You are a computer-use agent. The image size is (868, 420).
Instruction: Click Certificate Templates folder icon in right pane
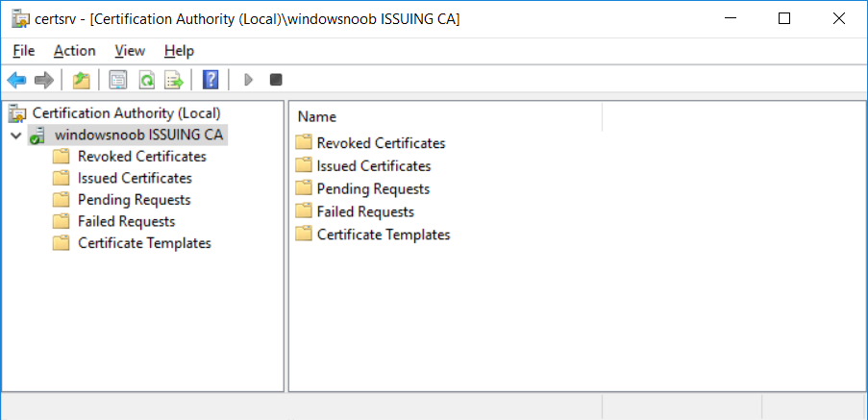[x=304, y=235]
